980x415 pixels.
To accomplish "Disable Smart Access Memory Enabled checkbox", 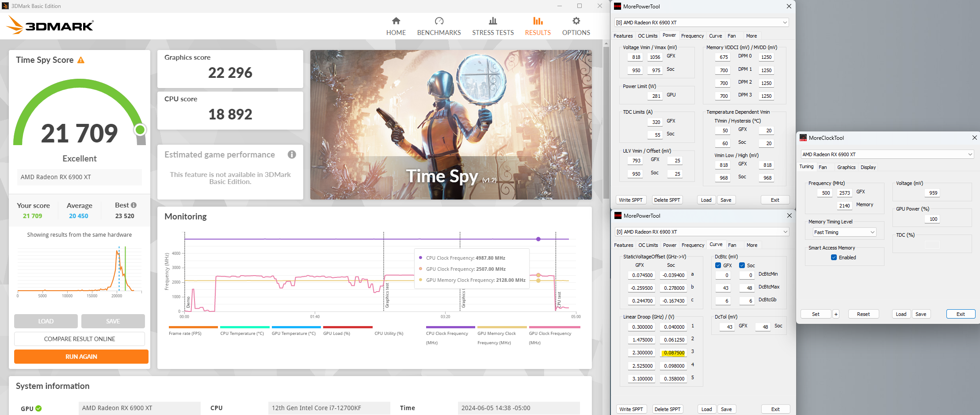I will 834,257.
